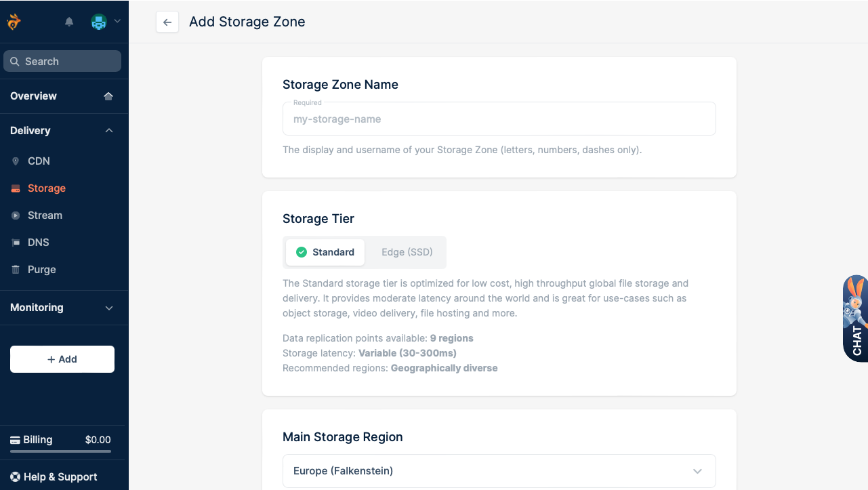This screenshot has height=490, width=868.
Task: Click the DNS icon in sidebar
Action: pos(16,243)
